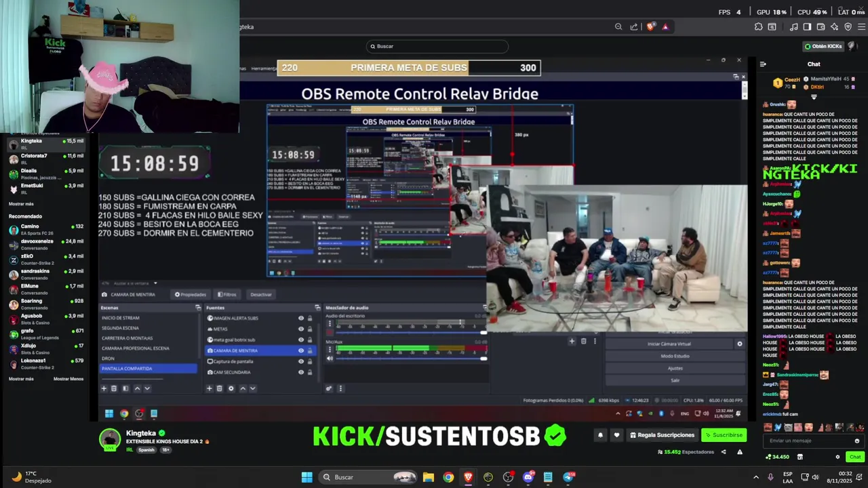The height and width of the screenshot is (488, 868).
Task: Switch to Chat tab button
Action: [854, 457]
